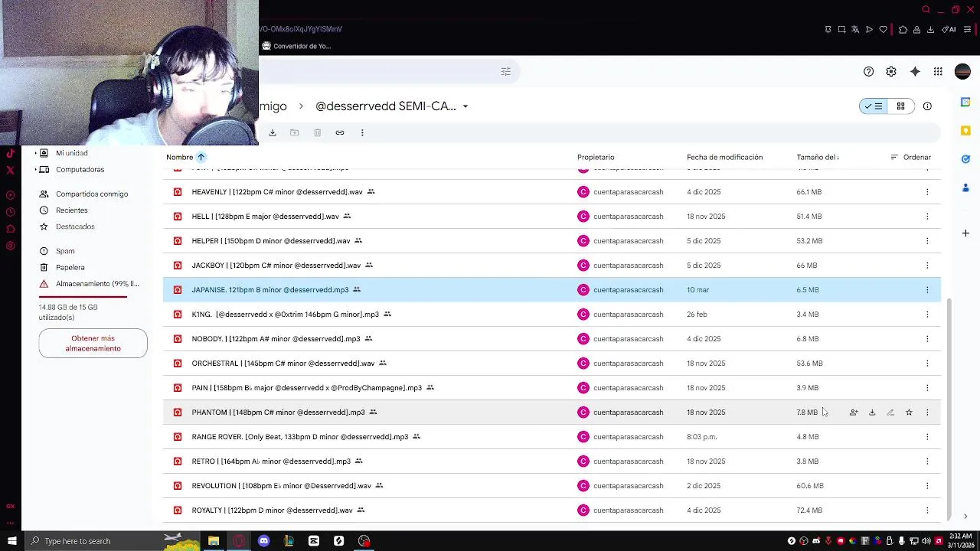Select the Convertidor de Yo... browser tab

[x=296, y=46]
